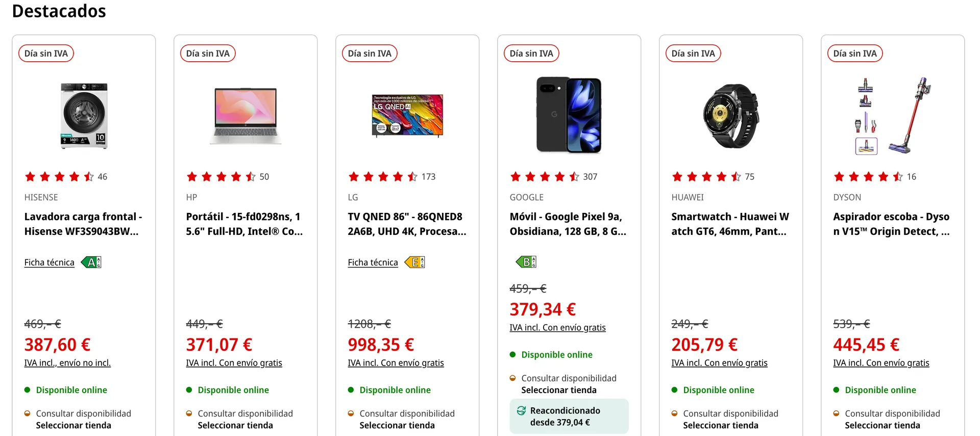Select store for HP laptop availability
Screen dimensions: 980x436
tap(235, 425)
